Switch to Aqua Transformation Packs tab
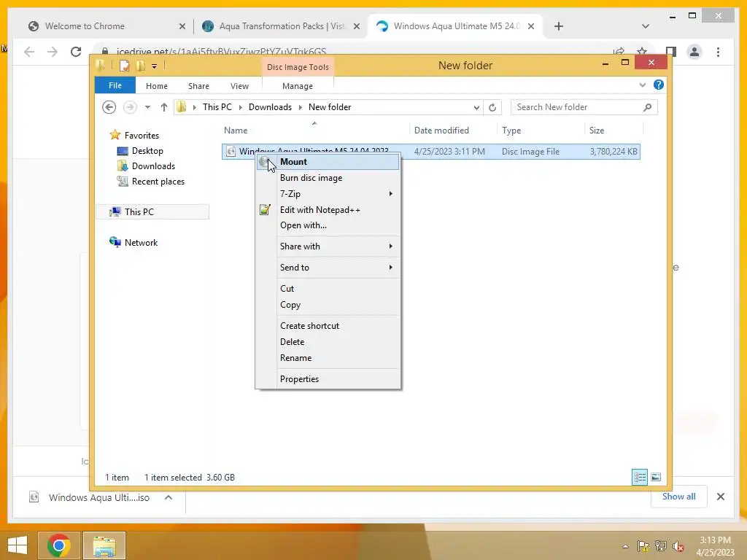This screenshot has width=747, height=560. point(281,26)
